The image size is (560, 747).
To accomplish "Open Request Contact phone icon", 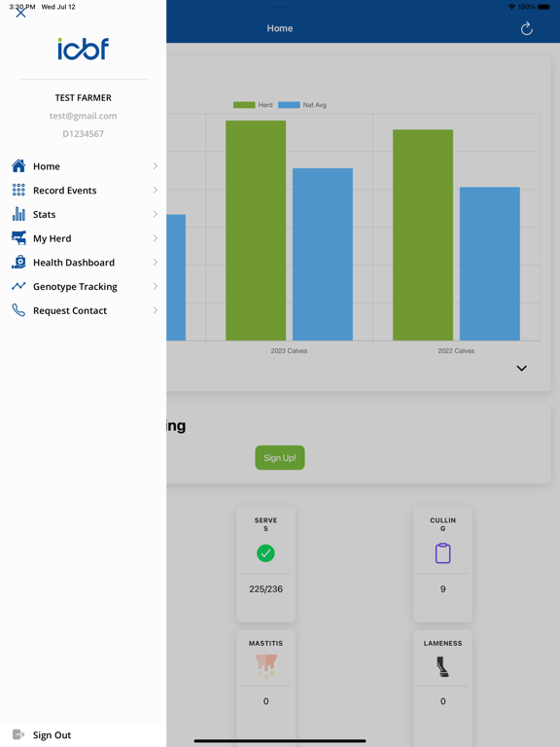I will coord(18,310).
